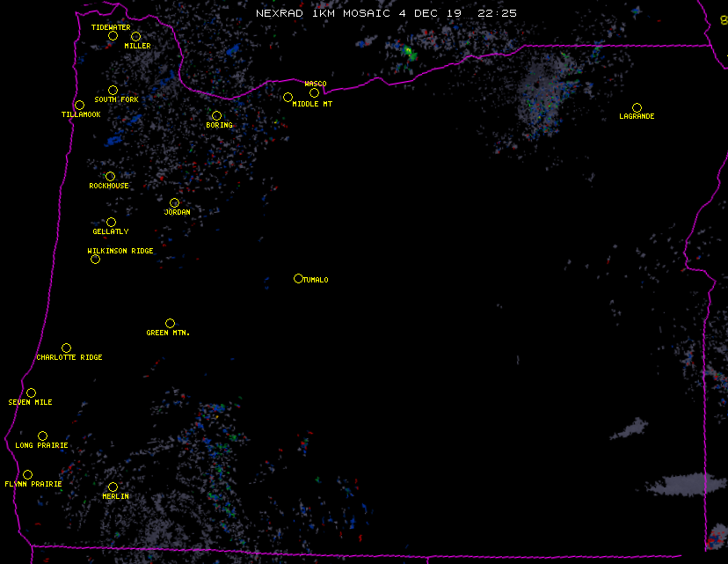This screenshot has height=564, width=728.
Task: Select the Seven Mile station marker
Action: pos(31,392)
